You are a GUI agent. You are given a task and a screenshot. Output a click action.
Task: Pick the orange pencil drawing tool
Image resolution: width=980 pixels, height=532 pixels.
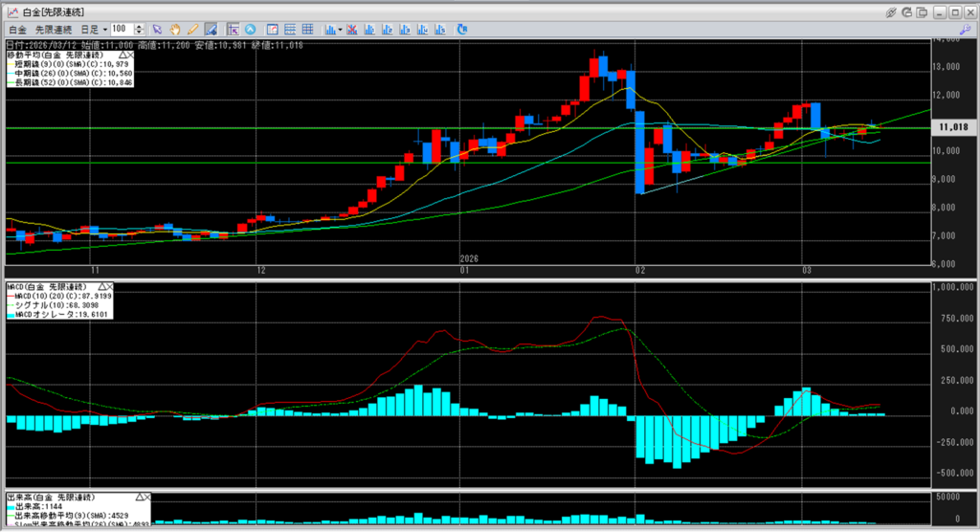tap(192, 30)
